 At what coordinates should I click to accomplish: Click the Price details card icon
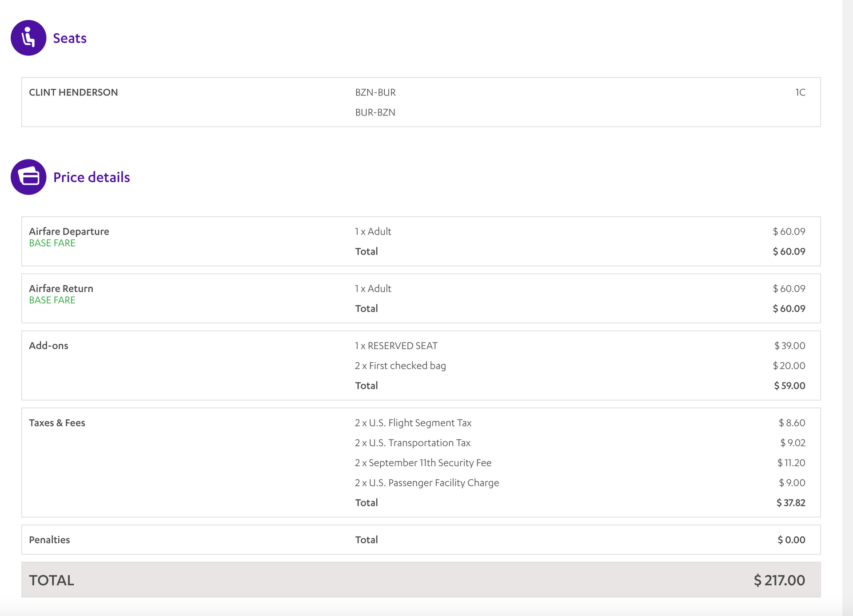click(x=28, y=177)
